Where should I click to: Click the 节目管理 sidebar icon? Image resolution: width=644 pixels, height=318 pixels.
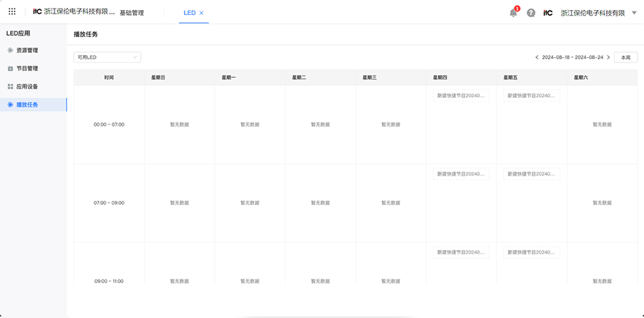point(10,69)
